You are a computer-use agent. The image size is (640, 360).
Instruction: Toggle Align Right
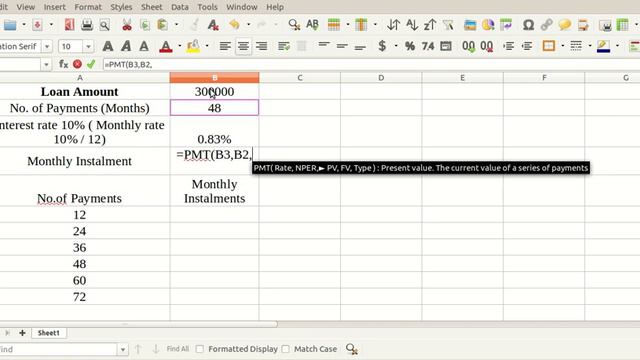click(261, 46)
